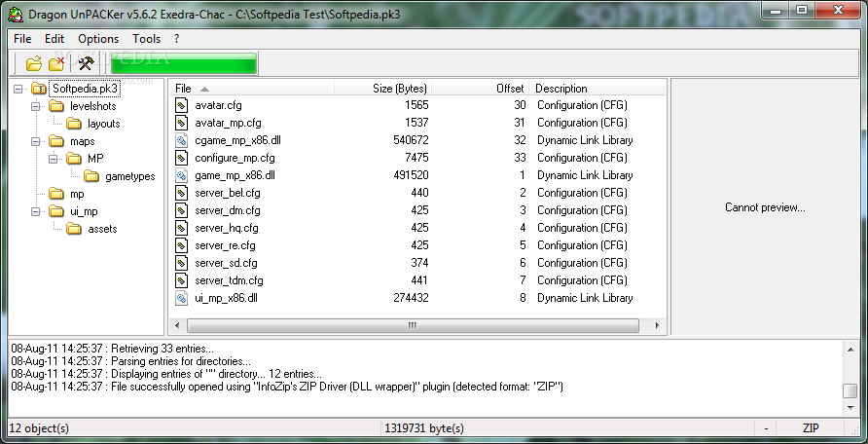Click the server_sd.cfg file icon

[182, 263]
